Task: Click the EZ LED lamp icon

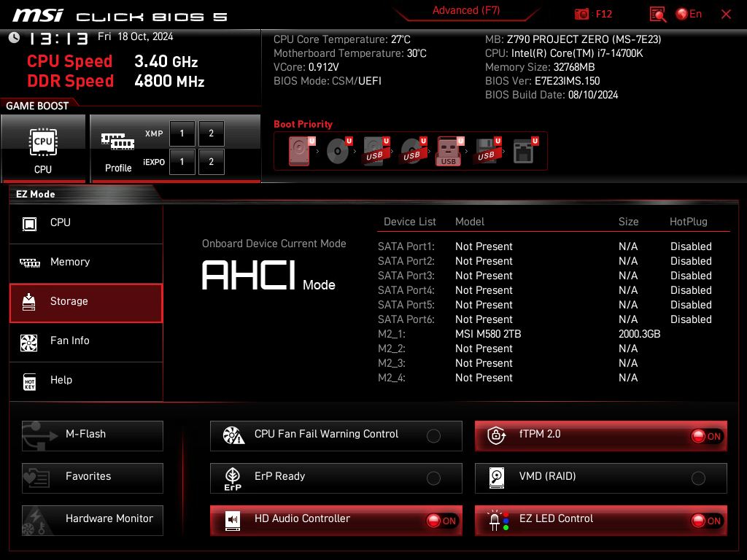Action: click(x=497, y=521)
